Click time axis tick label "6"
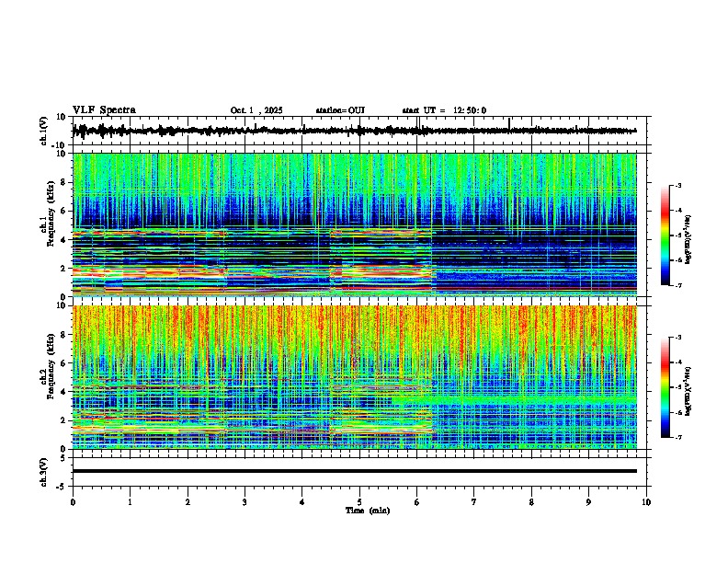Viewport: 728px width, 563px height. click(x=417, y=502)
